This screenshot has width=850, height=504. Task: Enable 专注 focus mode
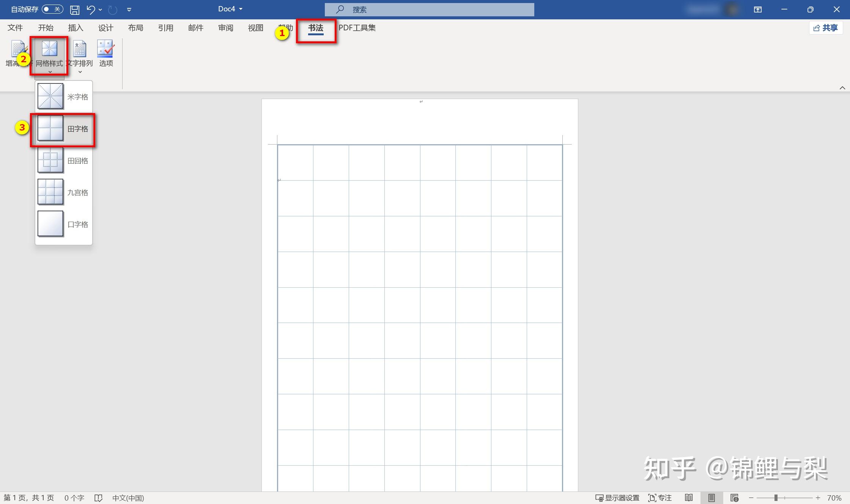tap(660, 498)
